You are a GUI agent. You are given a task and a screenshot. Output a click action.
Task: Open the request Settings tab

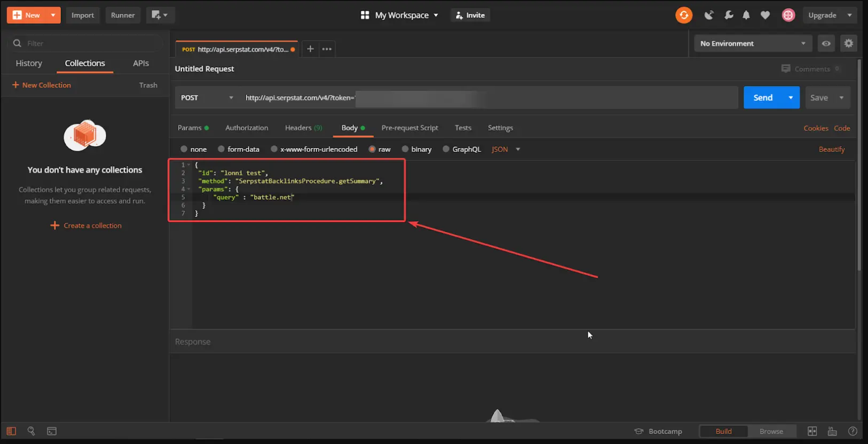tap(500, 128)
